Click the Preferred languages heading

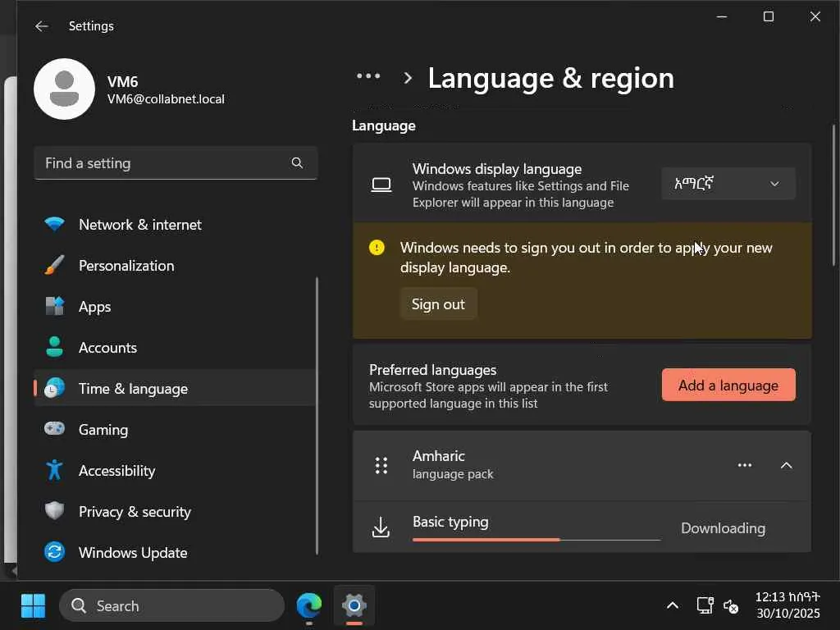(433, 370)
